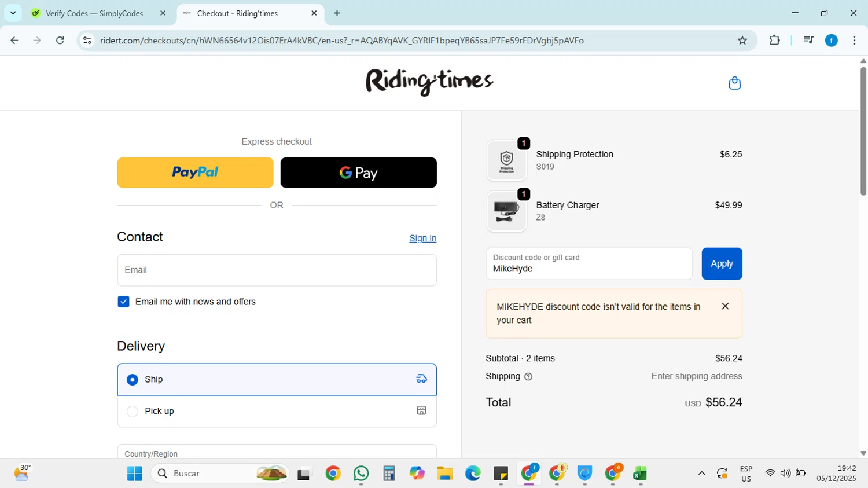
Task: Click the Battery Charger product thumbnail
Action: pos(506,211)
